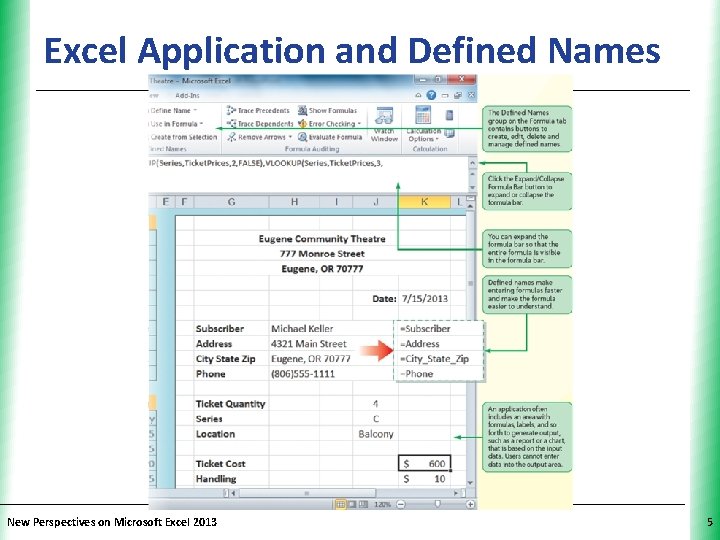The image size is (720, 540).
Task: Select the Ticket Cost $ 600 cell
Action: 425,464
